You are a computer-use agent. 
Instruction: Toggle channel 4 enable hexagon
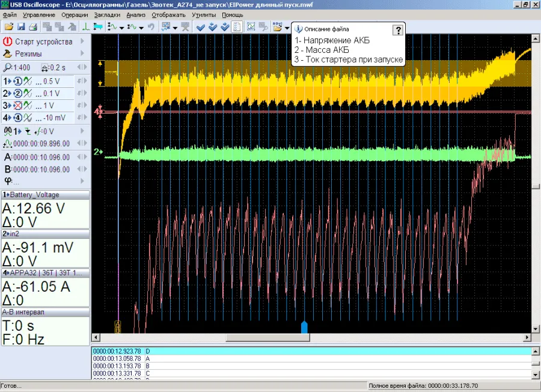coord(17,118)
